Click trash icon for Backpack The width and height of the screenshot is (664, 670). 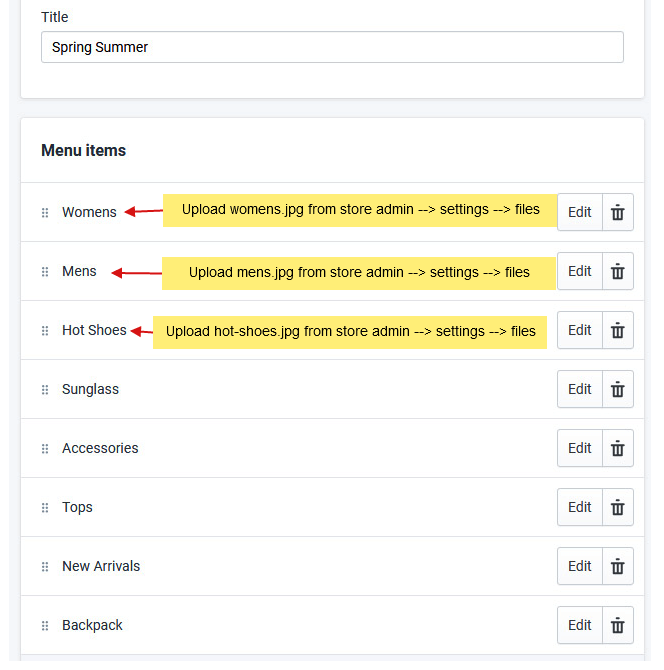point(618,625)
